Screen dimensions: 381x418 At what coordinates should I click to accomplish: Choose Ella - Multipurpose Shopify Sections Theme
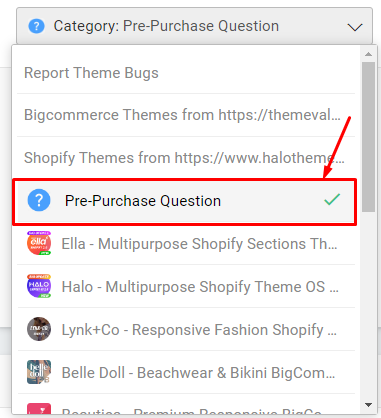click(186, 244)
